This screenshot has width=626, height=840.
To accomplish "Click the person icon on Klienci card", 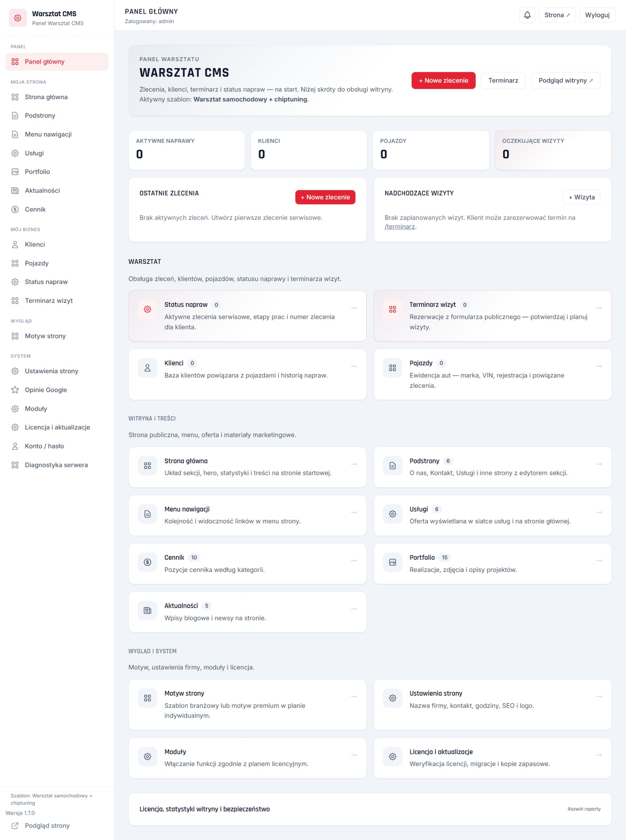I will 148,368.
